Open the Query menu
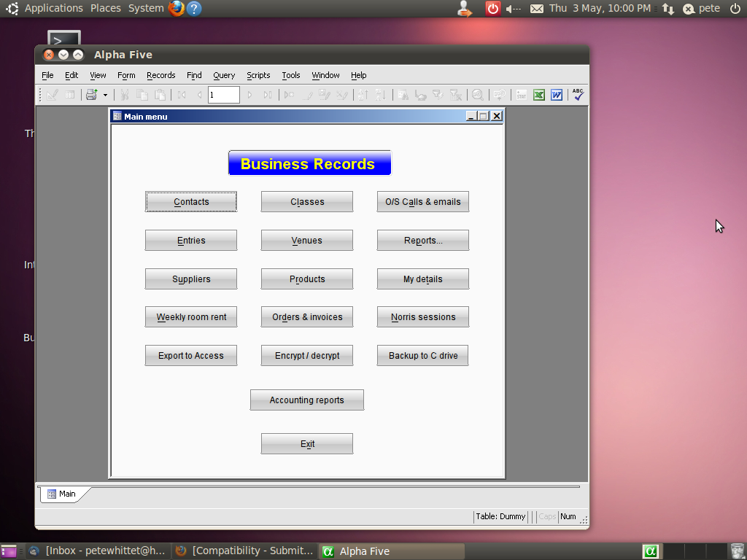747x560 pixels. pos(224,75)
